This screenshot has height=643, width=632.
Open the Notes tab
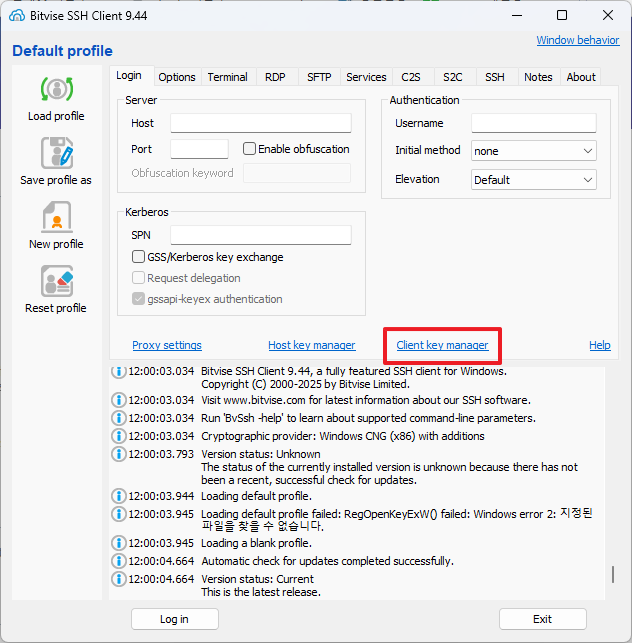538,77
